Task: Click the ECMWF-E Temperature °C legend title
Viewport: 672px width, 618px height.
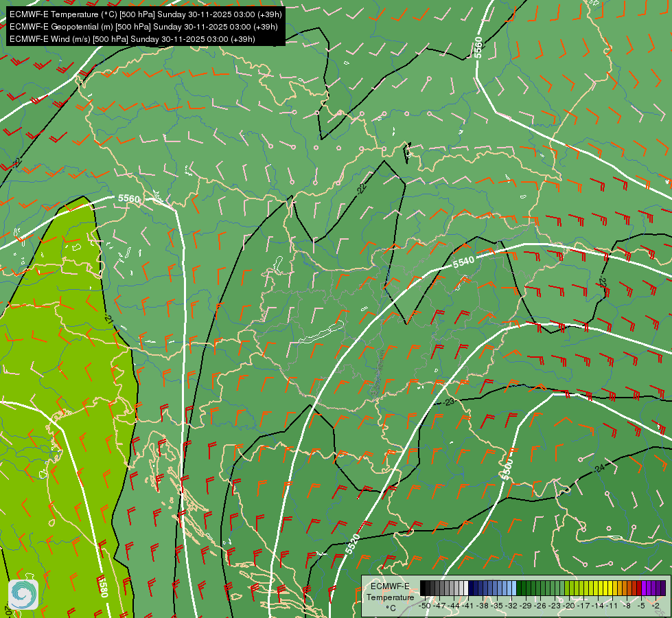Action: [391, 597]
